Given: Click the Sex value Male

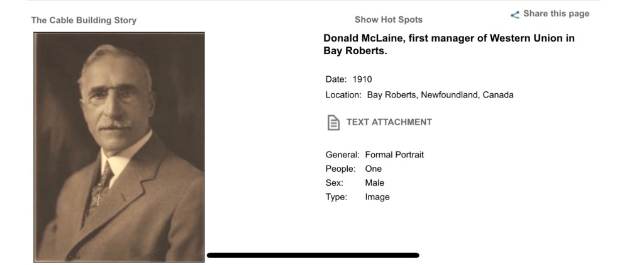Looking at the screenshot, I should (375, 183).
